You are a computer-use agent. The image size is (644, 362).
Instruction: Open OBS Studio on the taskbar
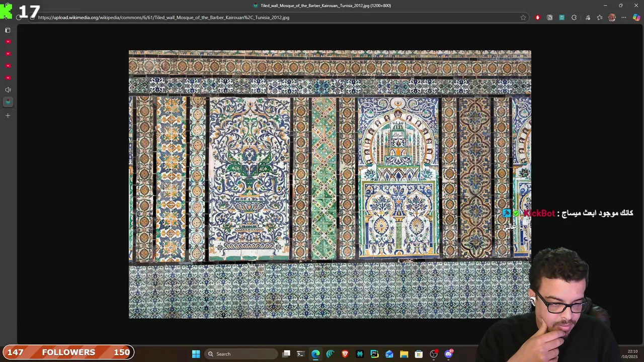coord(434,354)
